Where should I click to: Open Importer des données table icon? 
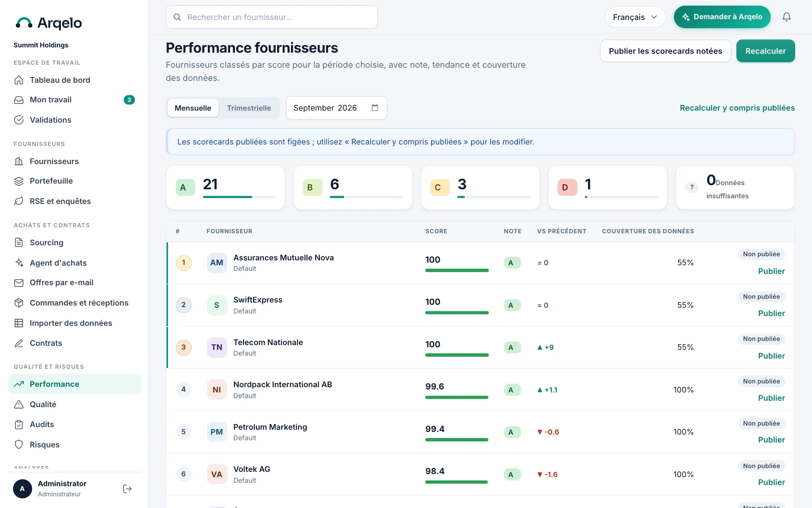click(19, 323)
